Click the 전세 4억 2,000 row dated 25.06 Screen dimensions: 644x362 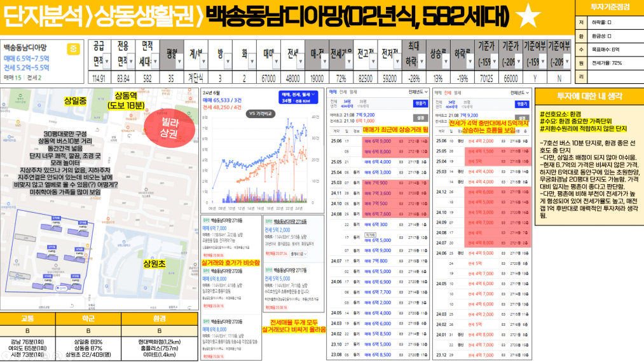483,141
